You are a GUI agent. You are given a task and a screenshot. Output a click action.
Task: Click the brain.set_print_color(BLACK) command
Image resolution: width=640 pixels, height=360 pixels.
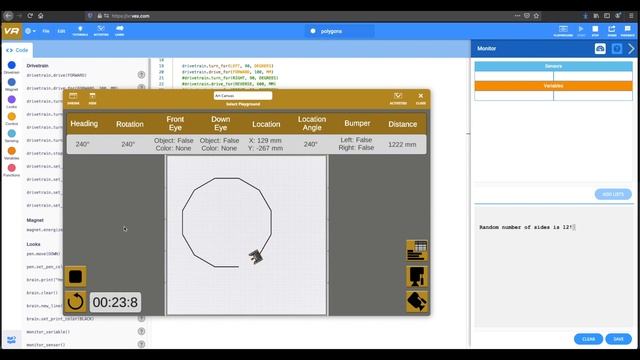60,319
